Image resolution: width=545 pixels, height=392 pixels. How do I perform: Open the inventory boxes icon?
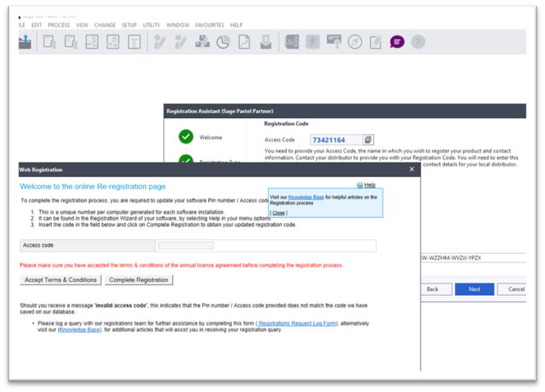click(202, 42)
